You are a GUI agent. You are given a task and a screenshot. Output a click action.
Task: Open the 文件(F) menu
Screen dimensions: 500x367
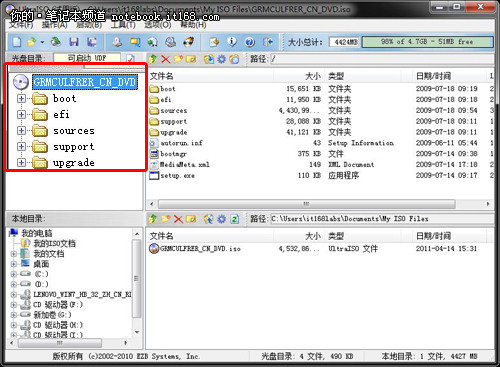[21, 25]
